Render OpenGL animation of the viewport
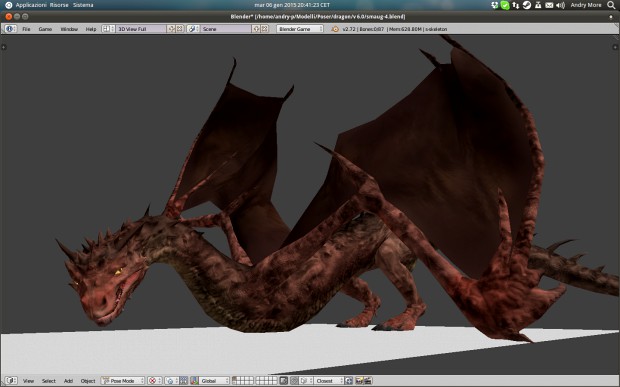 pyautogui.click(x=368, y=381)
